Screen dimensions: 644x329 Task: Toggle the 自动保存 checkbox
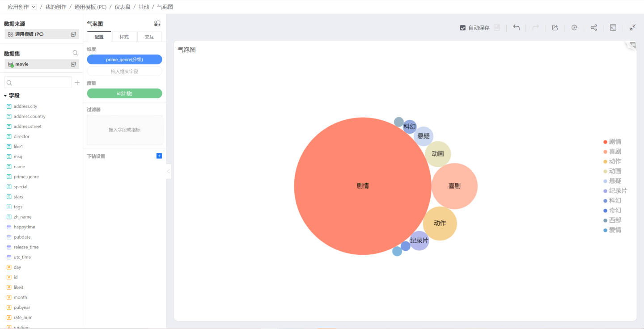[463, 28]
